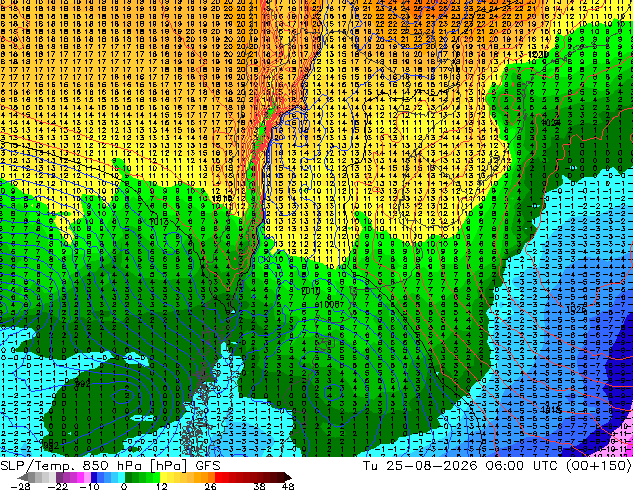Click the -28 value on the legend

(20, 486)
